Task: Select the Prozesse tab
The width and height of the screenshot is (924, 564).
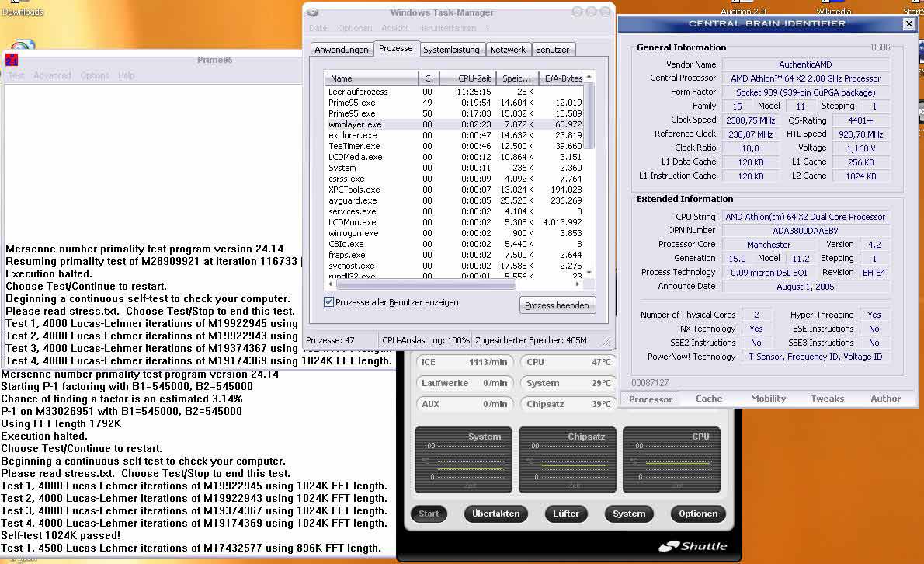Action: (395, 48)
